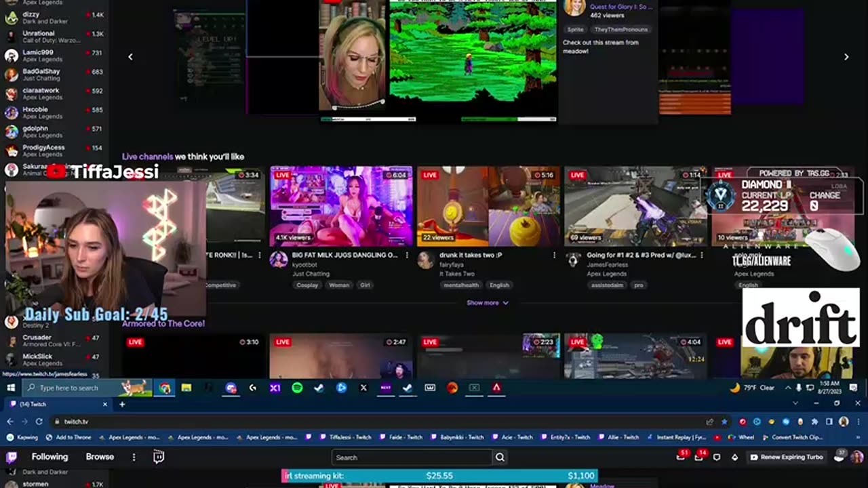Open the Faide - Twitch bookmark
This screenshot has width=868, height=488.
click(x=401, y=437)
